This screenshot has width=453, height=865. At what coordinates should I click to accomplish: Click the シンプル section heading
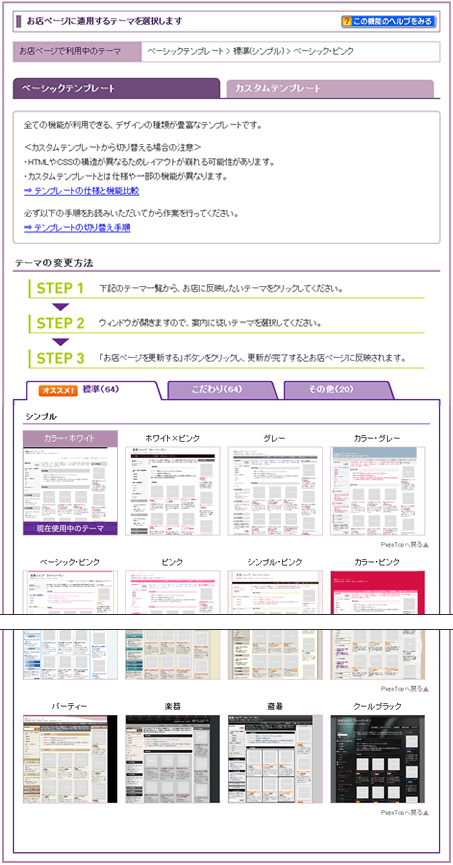tap(41, 416)
